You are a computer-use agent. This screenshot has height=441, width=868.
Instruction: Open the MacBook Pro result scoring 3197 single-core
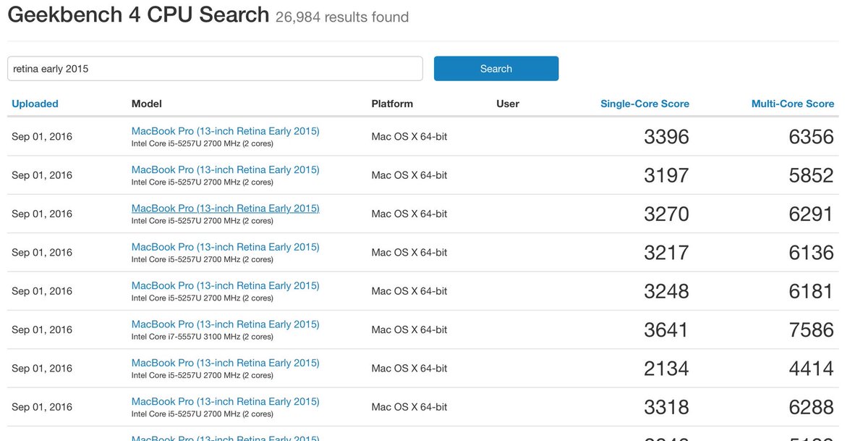coord(225,169)
